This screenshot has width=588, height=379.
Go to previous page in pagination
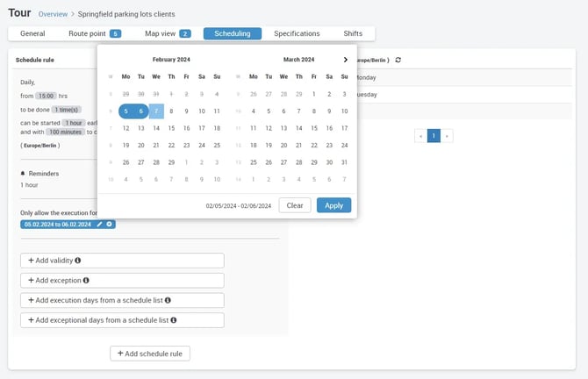pyautogui.click(x=420, y=136)
